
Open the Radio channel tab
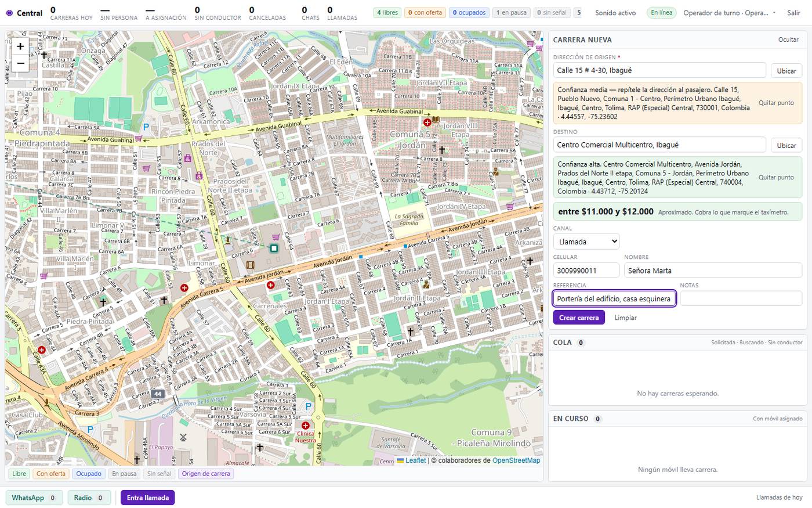point(89,498)
